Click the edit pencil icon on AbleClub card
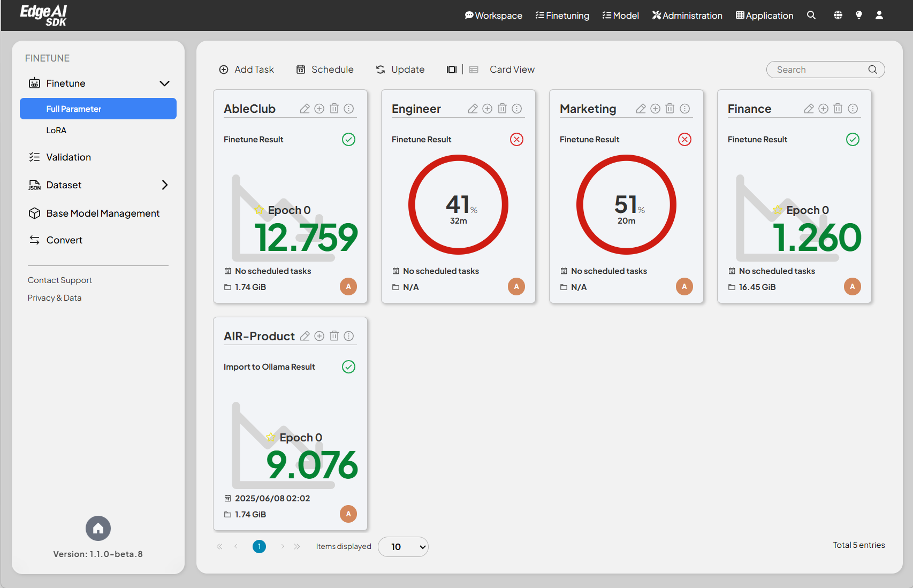Screen dimensions: 913x588 305,109
